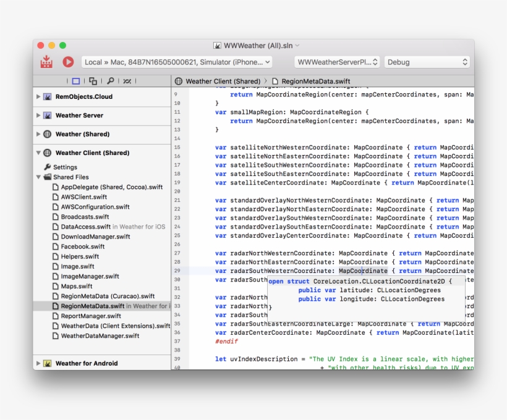Click the Weather Server project icon
The height and width of the screenshot is (420, 507).
pos(47,115)
